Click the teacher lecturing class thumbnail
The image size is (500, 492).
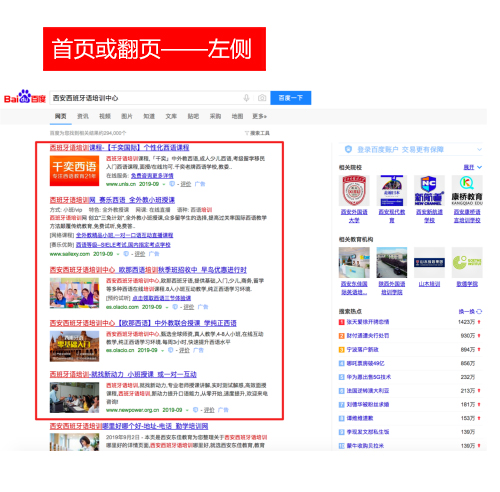[74, 398]
